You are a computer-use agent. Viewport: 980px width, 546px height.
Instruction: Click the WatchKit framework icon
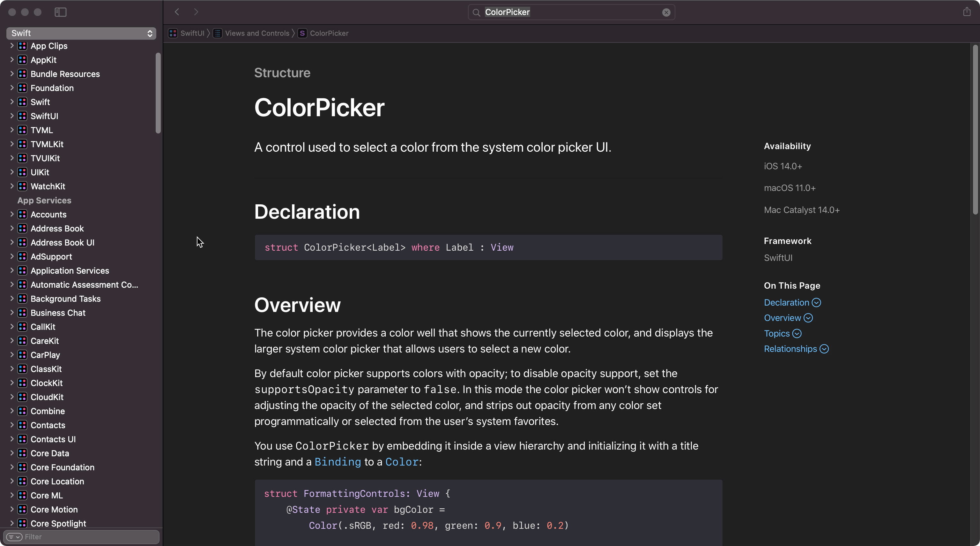click(22, 186)
